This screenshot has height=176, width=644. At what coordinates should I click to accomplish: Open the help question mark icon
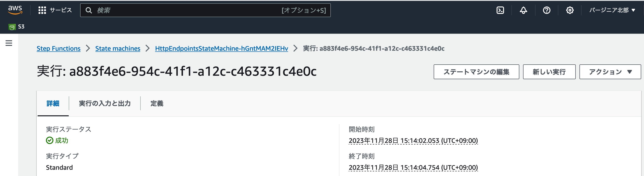(x=547, y=10)
